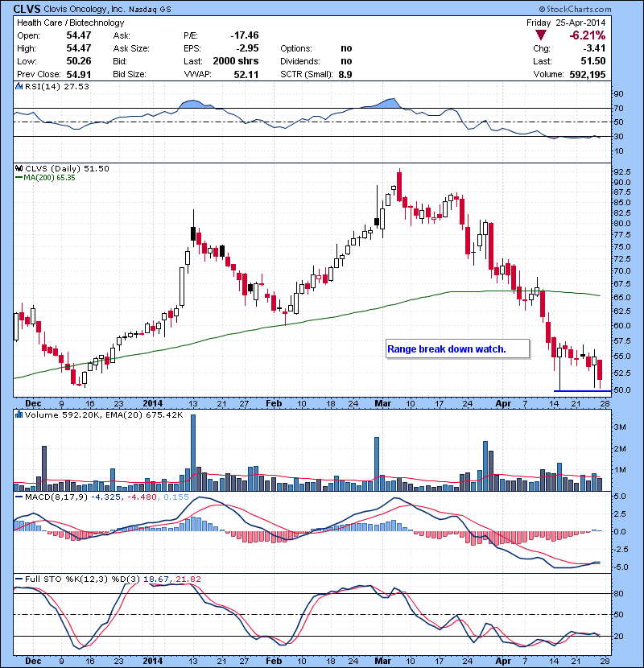644x668 pixels.
Task: Click the Nasdaq GS exchange label
Action: [x=150, y=10]
